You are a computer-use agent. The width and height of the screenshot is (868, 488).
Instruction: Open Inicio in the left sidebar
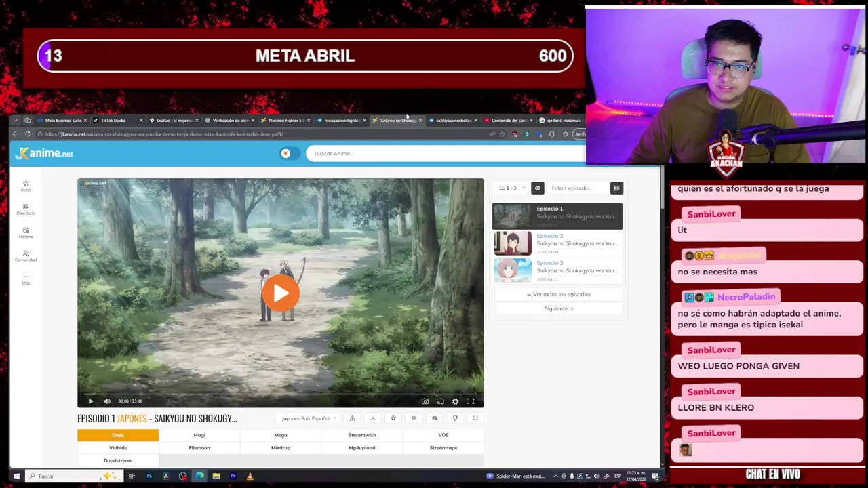tap(26, 186)
